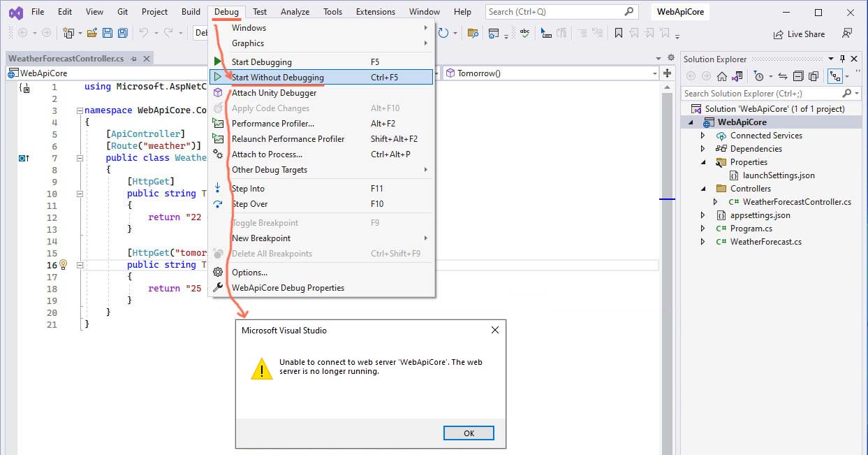Screen dimensions: 868x455
Task: Click Solution Explorer Home icon
Action: [x=722, y=76]
